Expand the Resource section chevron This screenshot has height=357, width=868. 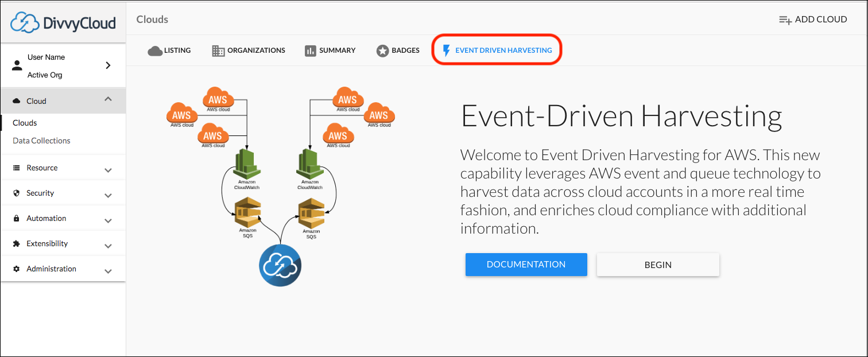pyautogui.click(x=108, y=170)
